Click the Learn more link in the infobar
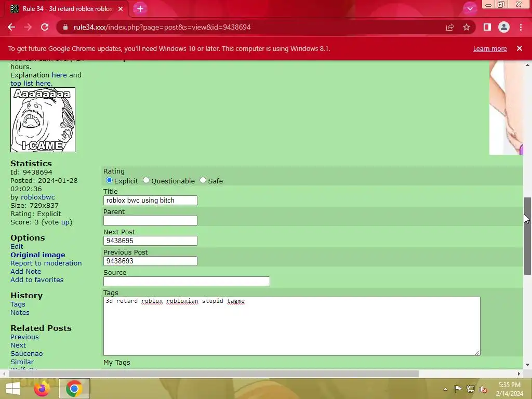This screenshot has height=399, width=532. (490, 48)
